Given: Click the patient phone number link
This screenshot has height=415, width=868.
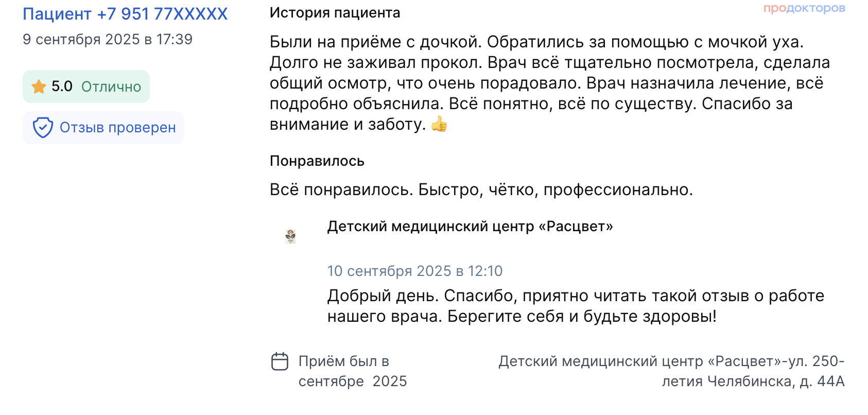Looking at the screenshot, I should click(x=125, y=14).
